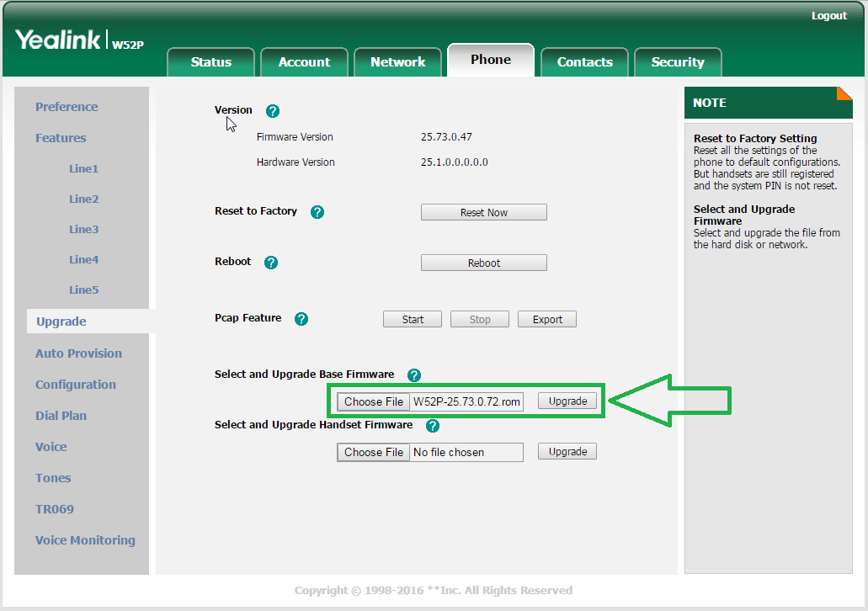Click 'Reset to Factory Setting' note heading

(x=755, y=138)
